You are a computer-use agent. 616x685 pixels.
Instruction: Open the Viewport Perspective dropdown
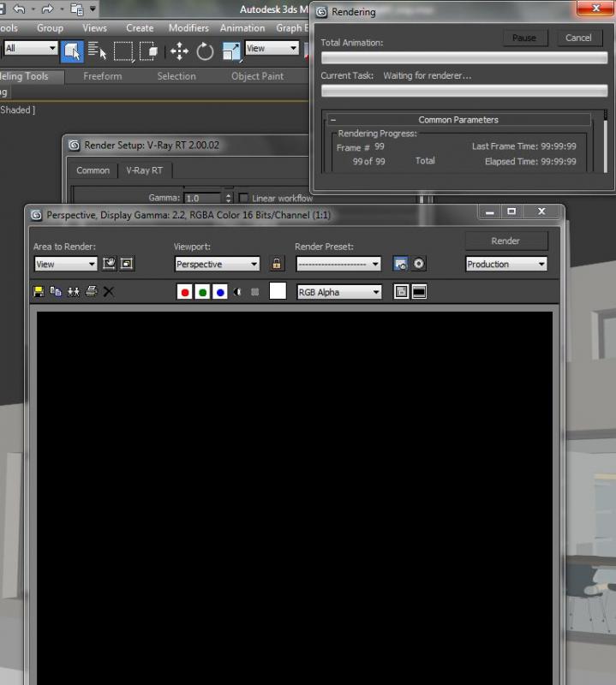click(217, 264)
